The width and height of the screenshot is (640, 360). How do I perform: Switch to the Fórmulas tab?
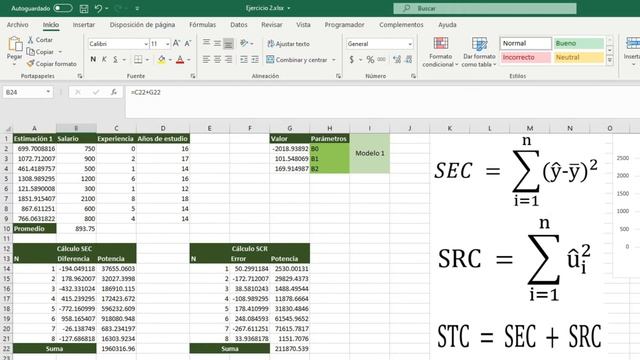pos(202,25)
